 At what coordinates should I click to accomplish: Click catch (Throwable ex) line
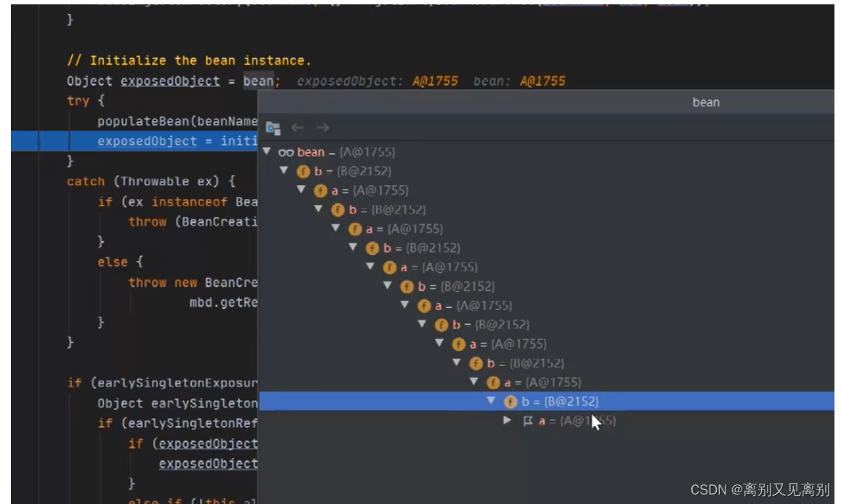151,182
